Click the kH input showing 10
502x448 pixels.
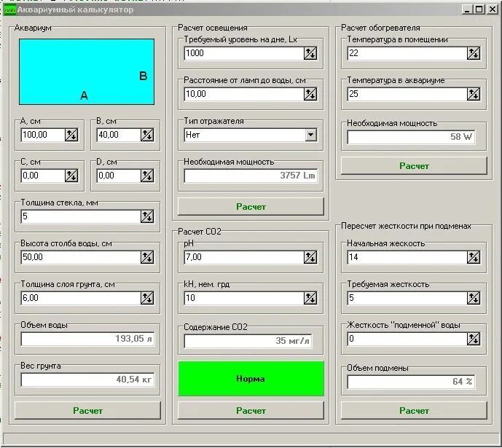pyautogui.click(x=244, y=298)
